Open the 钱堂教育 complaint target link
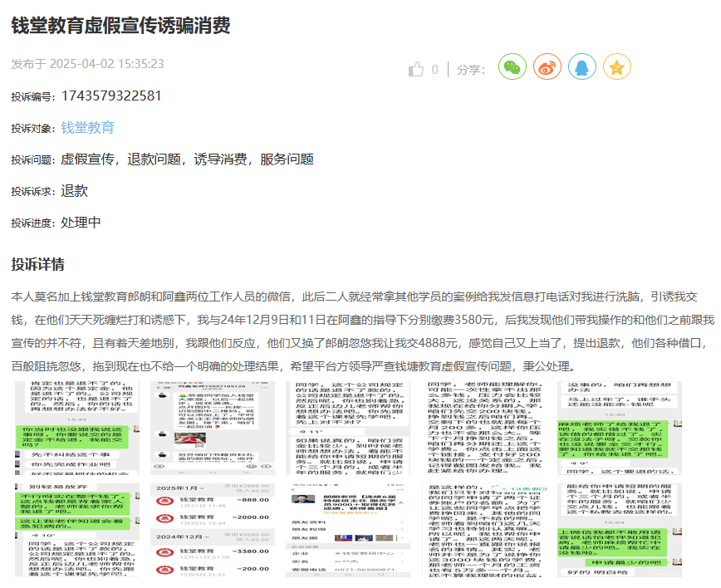Image resolution: width=721 pixels, height=588 pixels. 87,127
